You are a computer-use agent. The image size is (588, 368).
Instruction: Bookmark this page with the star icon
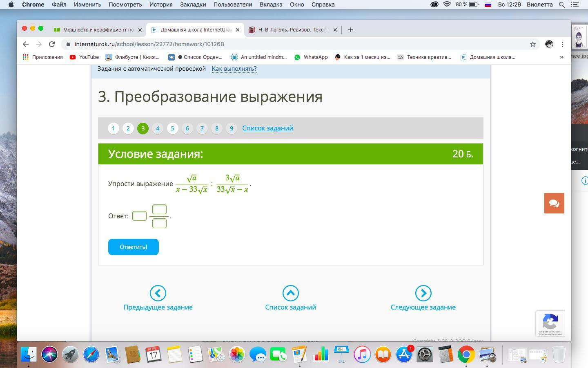532,44
